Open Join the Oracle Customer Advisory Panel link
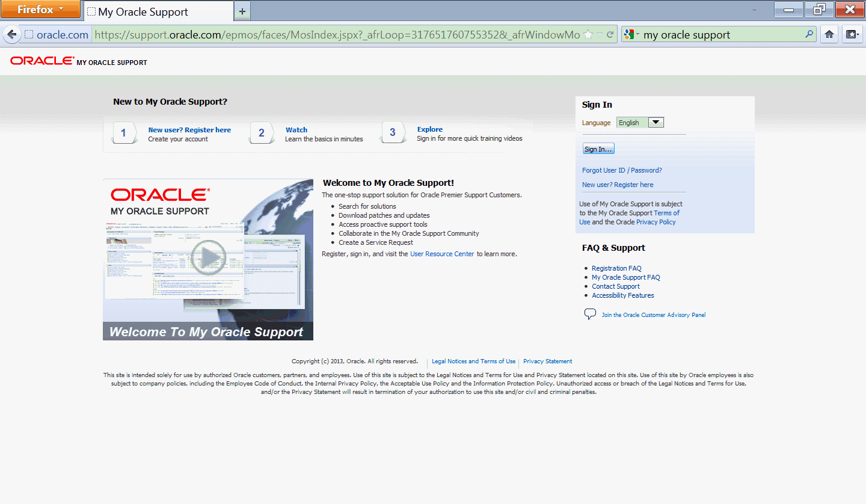Screen dimensions: 866x504 654,315
